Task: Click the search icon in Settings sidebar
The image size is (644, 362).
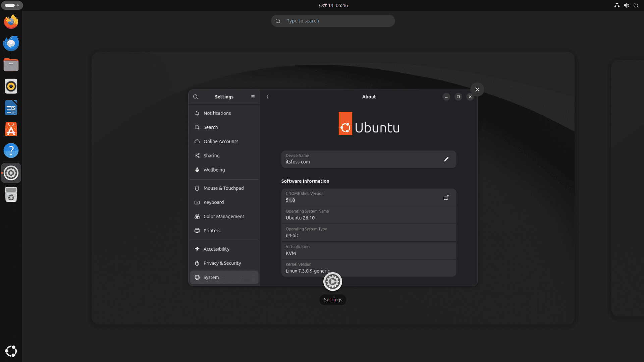Action: pos(196,97)
